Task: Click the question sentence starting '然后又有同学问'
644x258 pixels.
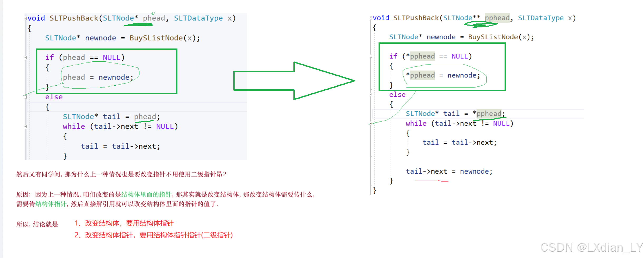Action: pos(121,174)
